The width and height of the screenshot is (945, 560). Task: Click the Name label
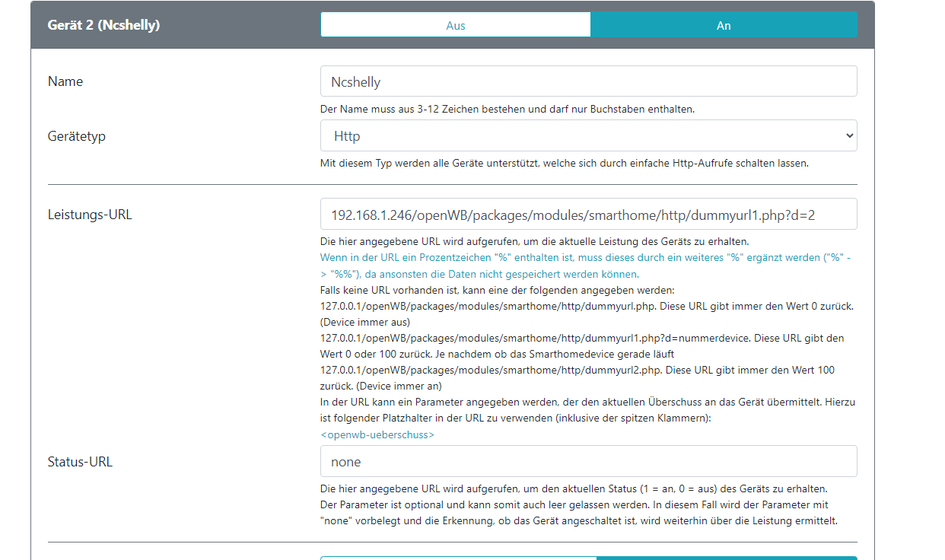pos(65,81)
